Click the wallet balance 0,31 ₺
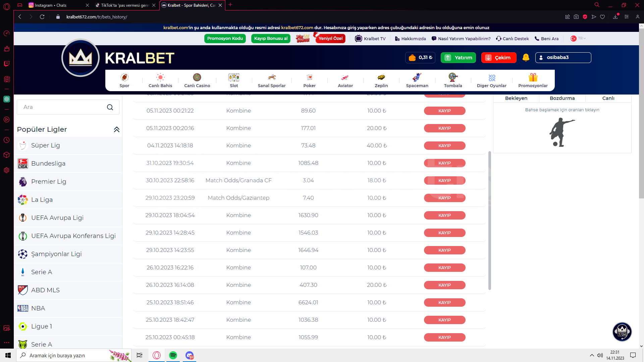The width and height of the screenshot is (644, 362). point(420,58)
